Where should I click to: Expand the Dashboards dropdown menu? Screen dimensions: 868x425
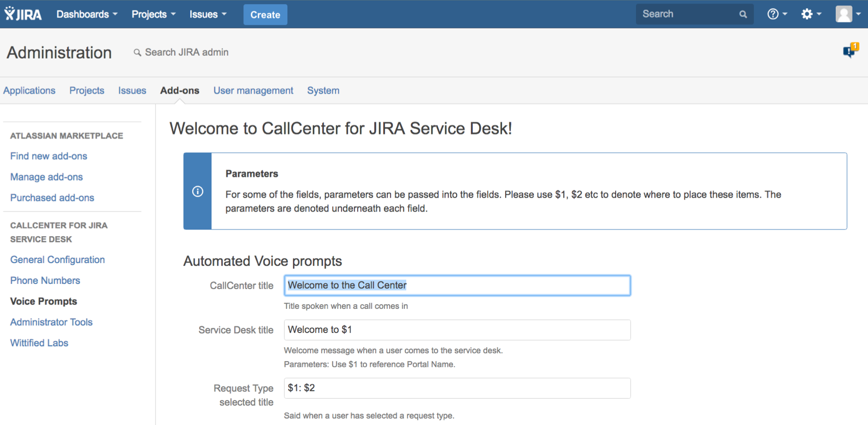pyautogui.click(x=87, y=14)
